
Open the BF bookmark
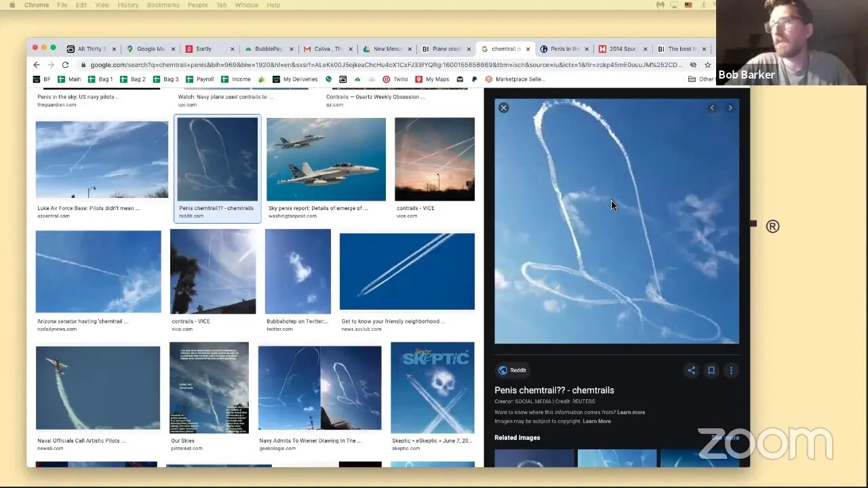point(42,79)
